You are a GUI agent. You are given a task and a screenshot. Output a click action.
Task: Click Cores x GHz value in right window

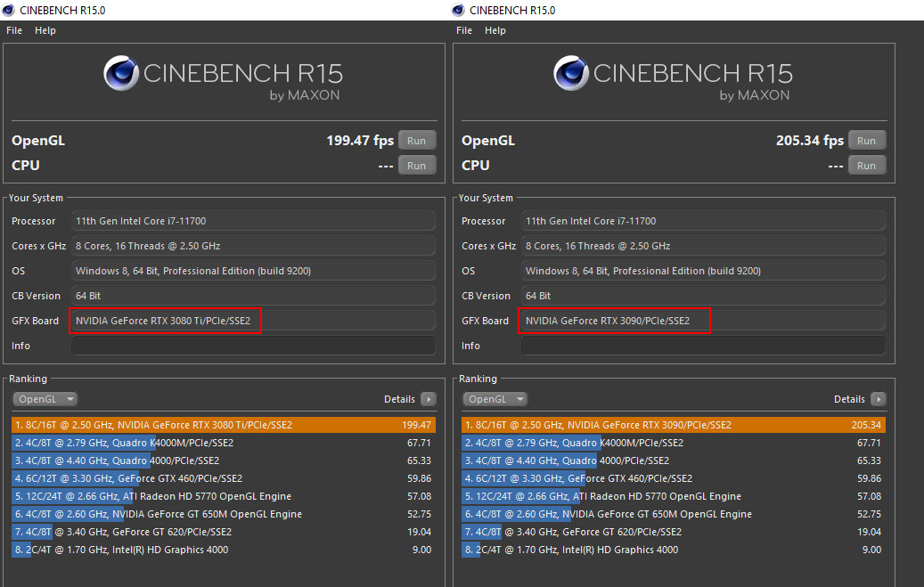click(703, 246)
